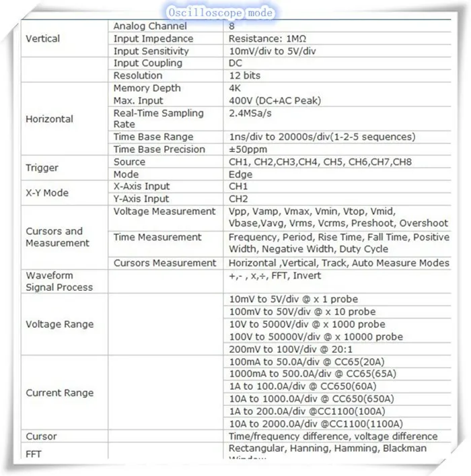The width and height of the screenshot is (471, 476).
Task: Select "200mV to 100V/div @ 20:1"
Action: tap(291, 349)
